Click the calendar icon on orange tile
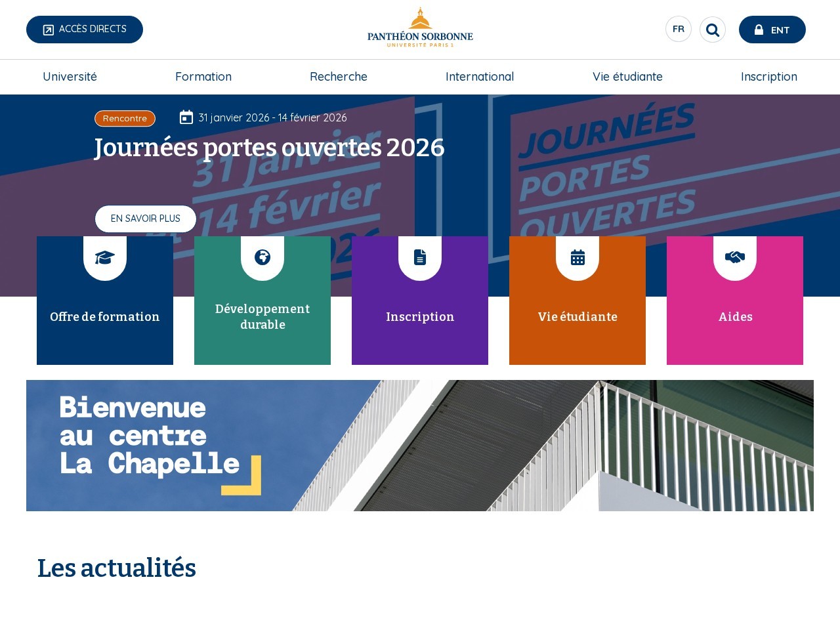 [577, 257]
